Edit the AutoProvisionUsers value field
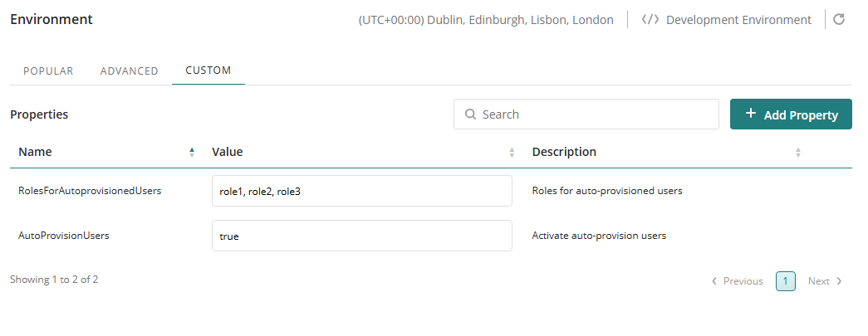This screenshot has width=868, height=336. point(361,236)
